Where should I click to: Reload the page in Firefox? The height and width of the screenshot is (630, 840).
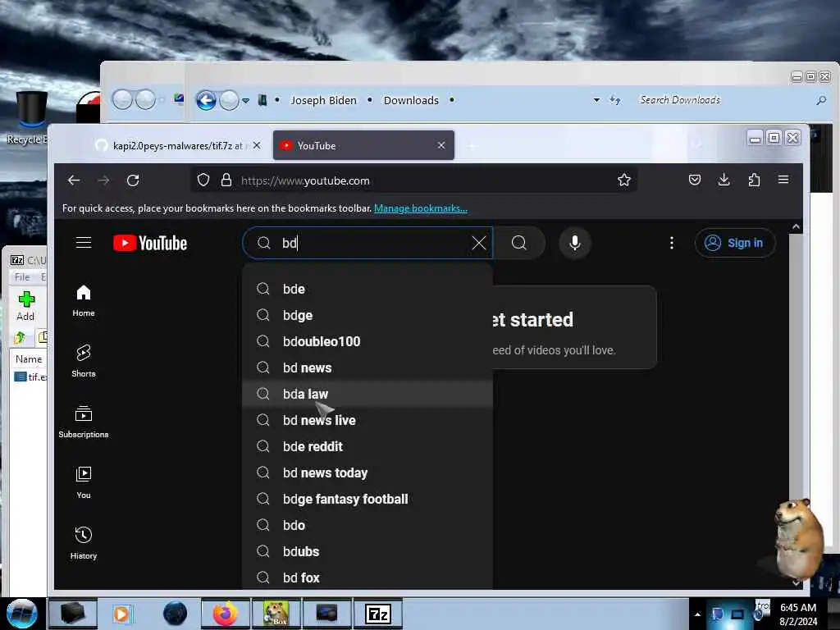click(x=133, y=180)
